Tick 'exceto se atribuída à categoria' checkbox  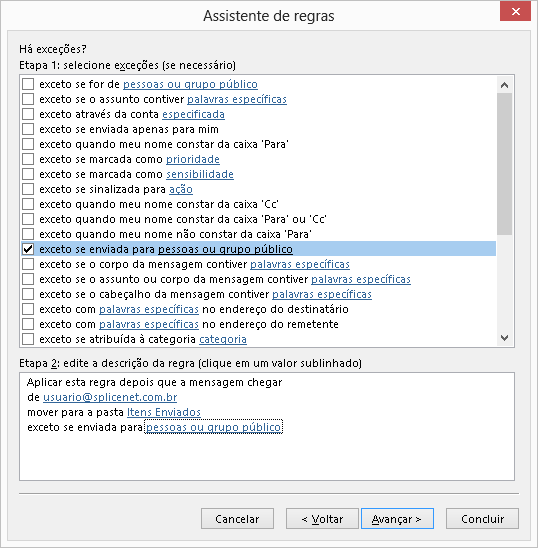(28, 339)
